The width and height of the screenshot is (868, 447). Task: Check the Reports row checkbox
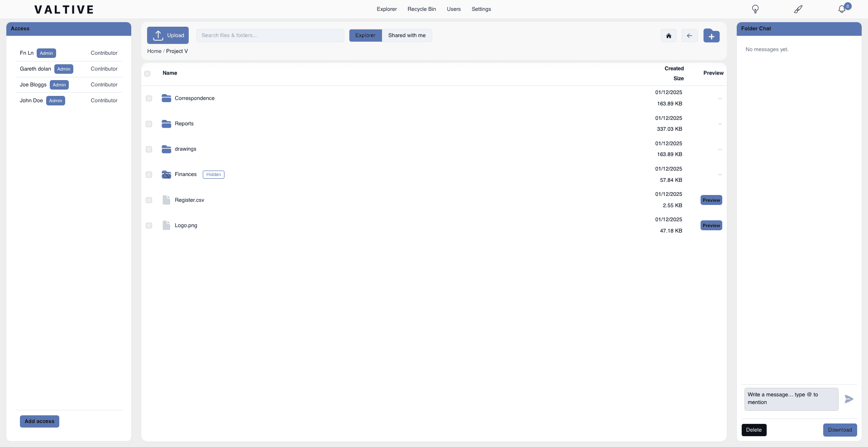[148, 124]
